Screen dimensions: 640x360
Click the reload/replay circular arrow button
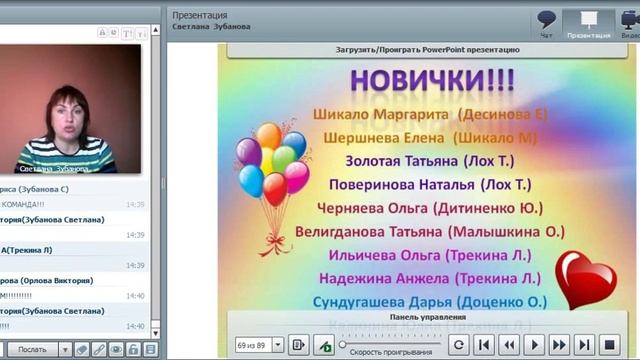pos(458,345)
